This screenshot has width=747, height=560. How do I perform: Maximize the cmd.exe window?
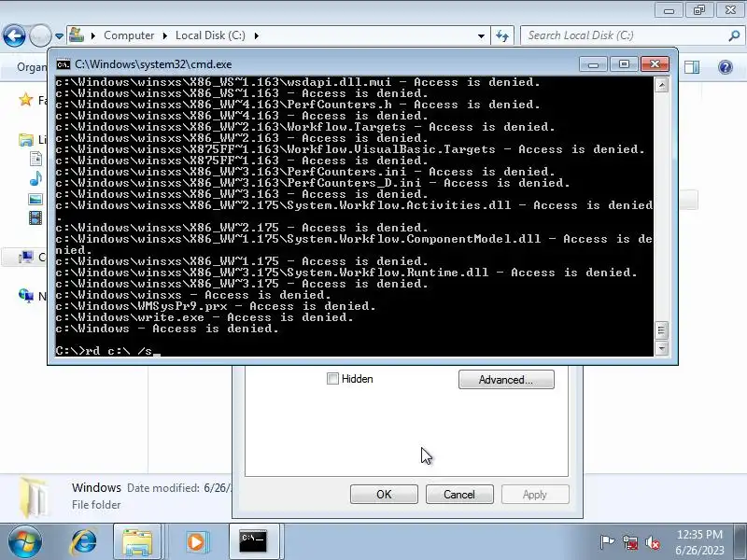click(x=624, y=64)
